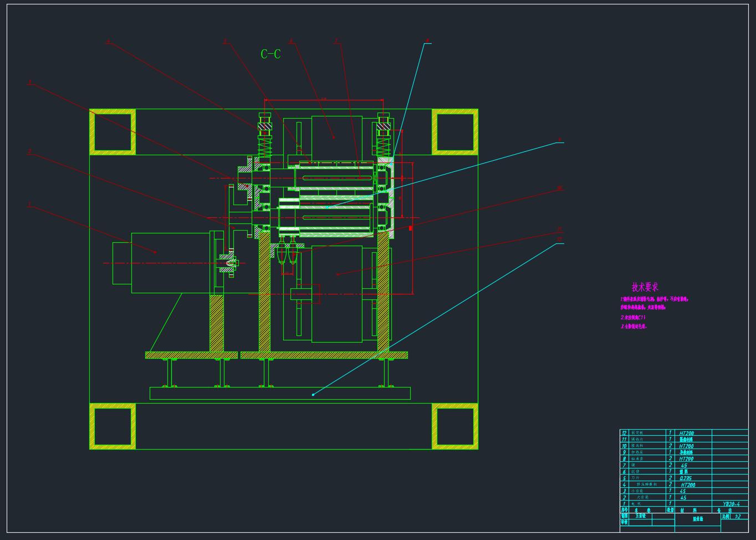The image size is (756, 540).
Task: Click the magenta 技术要求 heading
Action: (645, 287)
